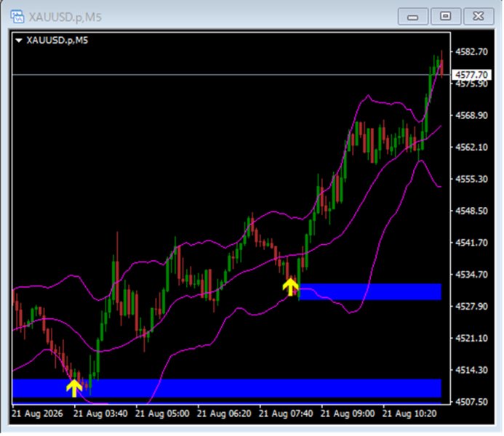504x436 pixels.
Task: Click the 4534.70 price scale label
Action: pyautogui.click(x=471, y=275)
